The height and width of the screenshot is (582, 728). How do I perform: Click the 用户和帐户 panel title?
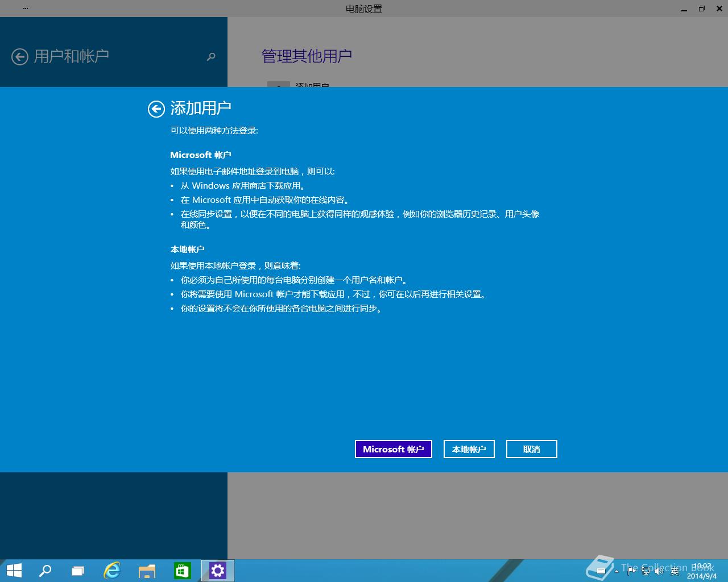(71, 56)
